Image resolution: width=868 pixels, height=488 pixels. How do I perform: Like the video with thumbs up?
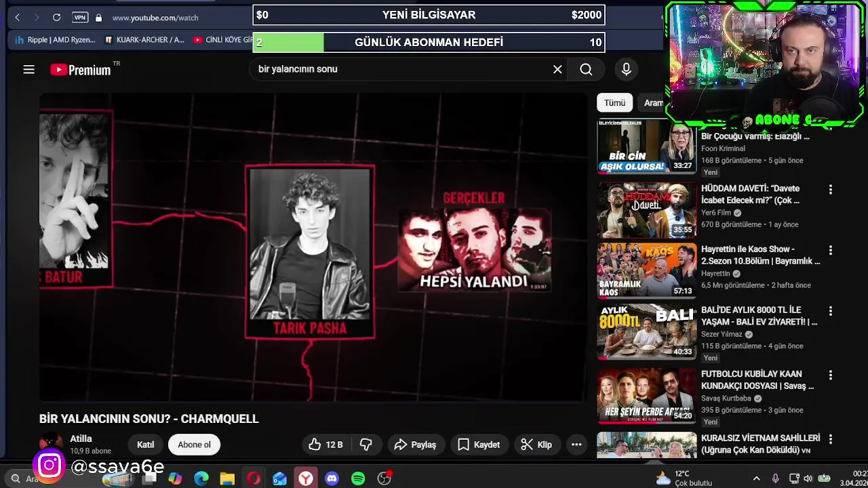tap(325, 445)
